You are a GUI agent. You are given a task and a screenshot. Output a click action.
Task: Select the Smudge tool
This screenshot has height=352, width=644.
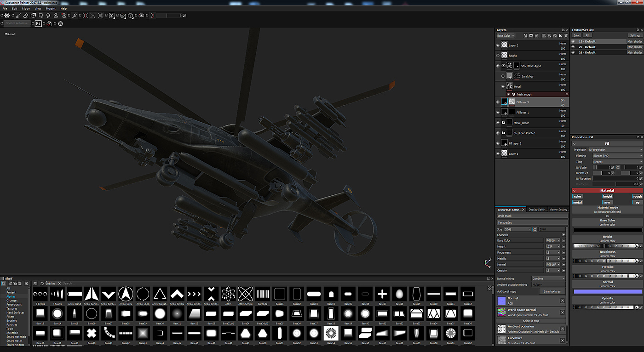coord(48,15)
